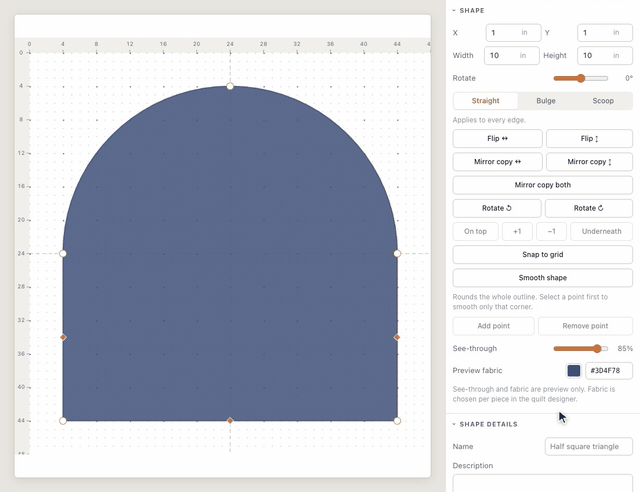
Task: Edit the Width value field
Action: 511,56
